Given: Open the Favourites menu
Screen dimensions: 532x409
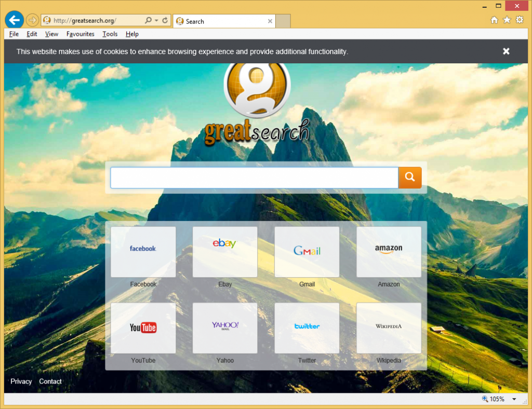Looking at the screenshot, I should click(x=81, y=34).
